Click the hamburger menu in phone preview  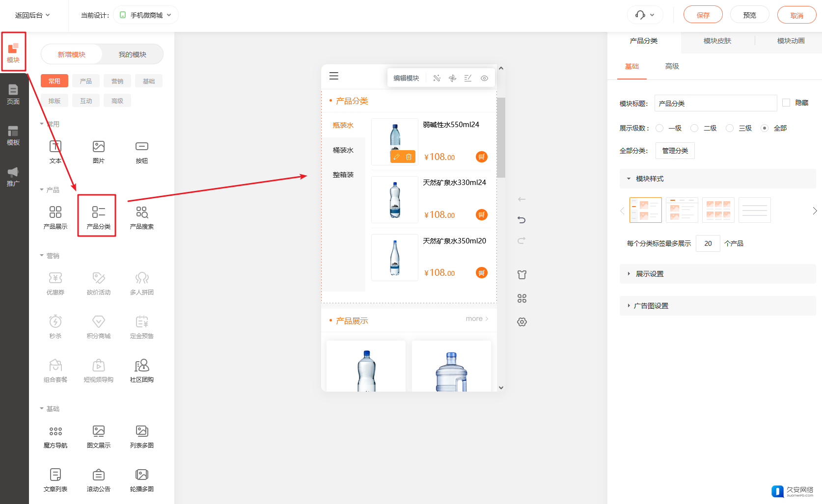tap(334, 76)
